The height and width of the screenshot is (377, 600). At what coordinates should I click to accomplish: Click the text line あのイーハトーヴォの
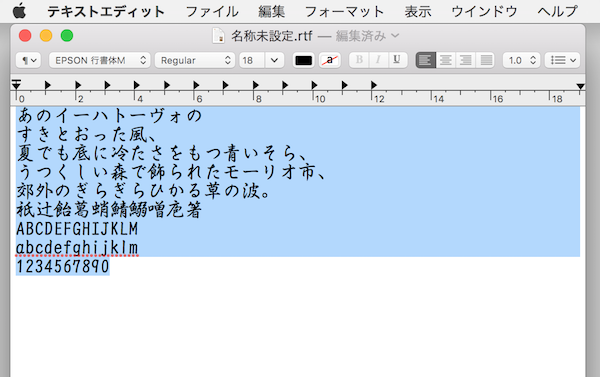pos(110,116)
